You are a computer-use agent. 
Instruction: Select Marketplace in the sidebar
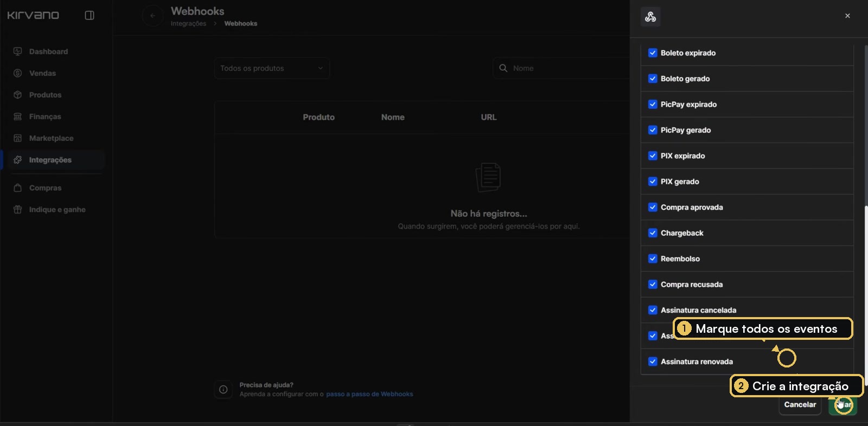[51, 138]
